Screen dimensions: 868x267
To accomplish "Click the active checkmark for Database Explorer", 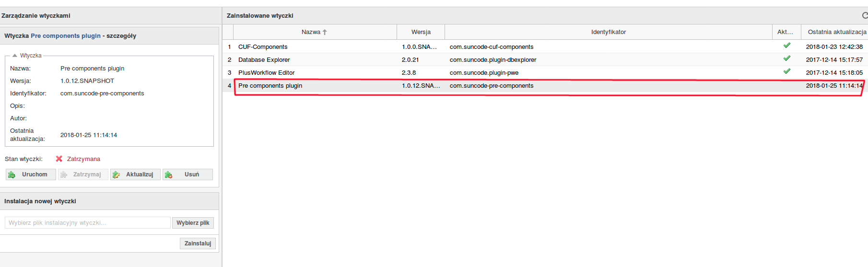I will coord(786,58).
